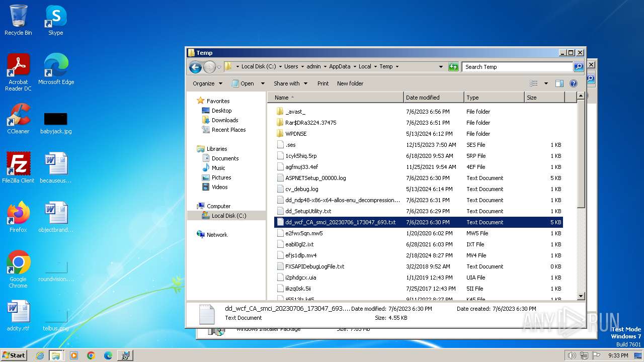Image resolution: width=644 pixels, height=362 pixels.
Task: Sort files by Type column
Action: tap(494, 98)
